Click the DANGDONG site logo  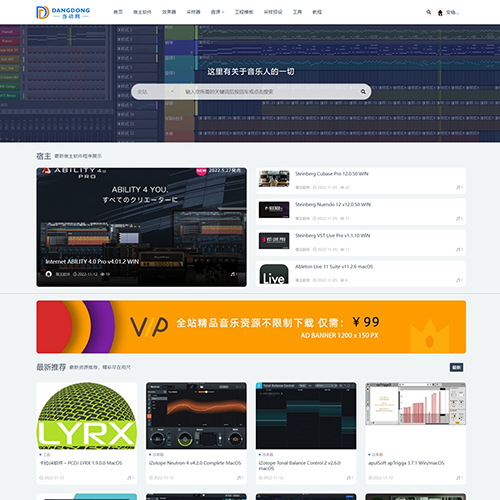(63, 12)
